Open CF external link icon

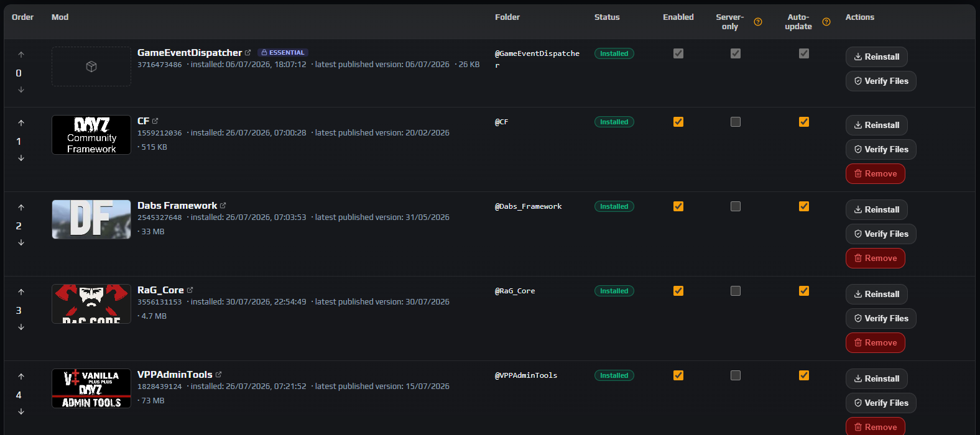155,121
